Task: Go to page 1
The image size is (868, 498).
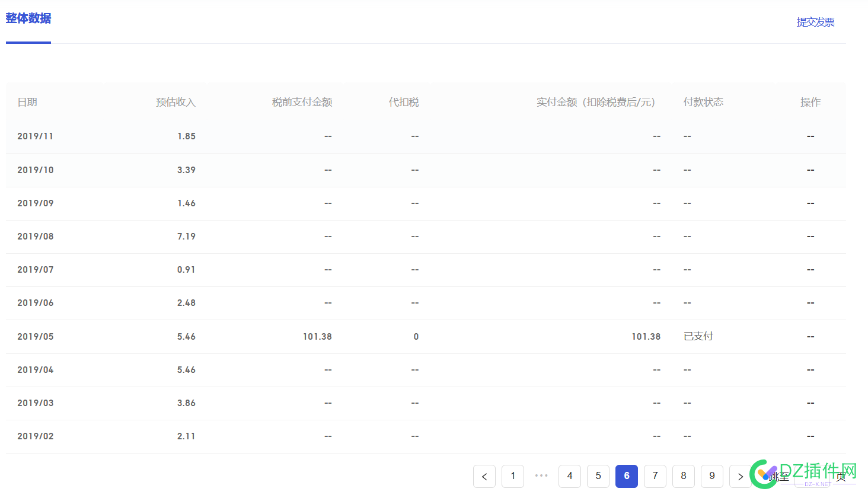Action: pos(513,476)
